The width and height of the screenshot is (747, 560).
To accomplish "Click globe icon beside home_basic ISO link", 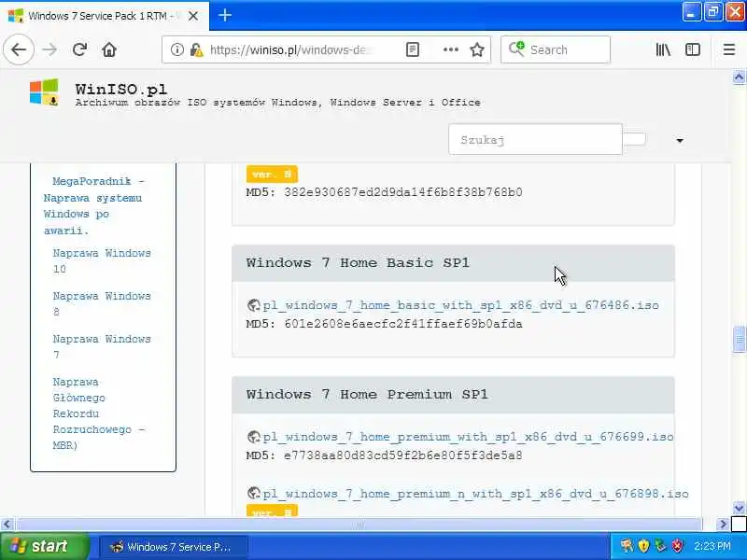I will tap(253, 305).
